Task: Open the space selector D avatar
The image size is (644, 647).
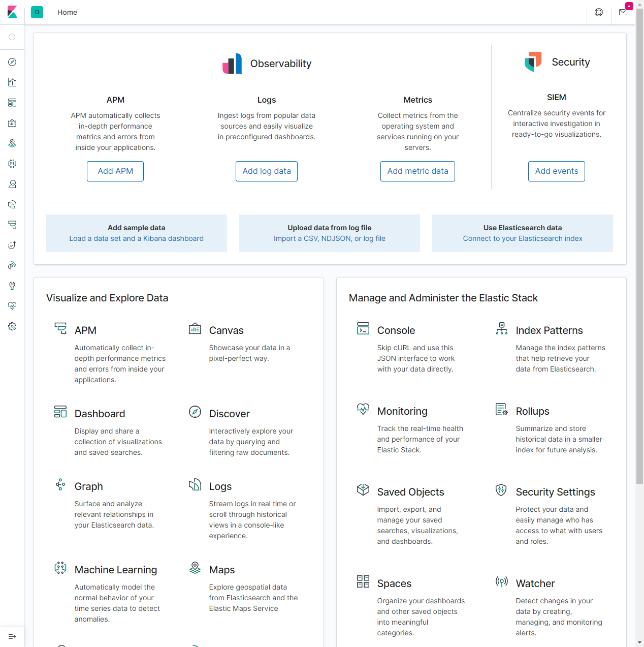Action: [x=37, y=12]
